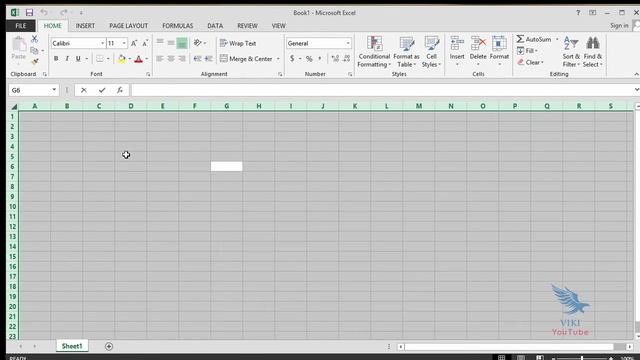
Task: Open Font group dialog launcher
Action: [x=148, y=74]
